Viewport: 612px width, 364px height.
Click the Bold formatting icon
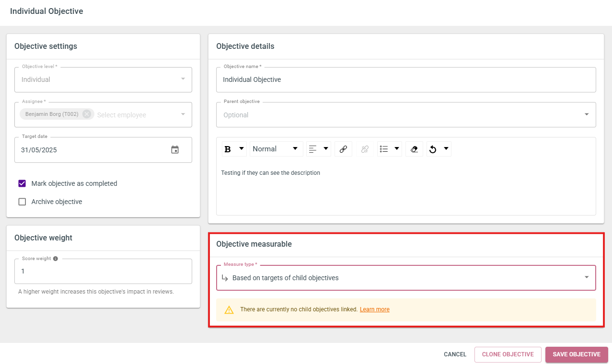(x=228, y=149)
